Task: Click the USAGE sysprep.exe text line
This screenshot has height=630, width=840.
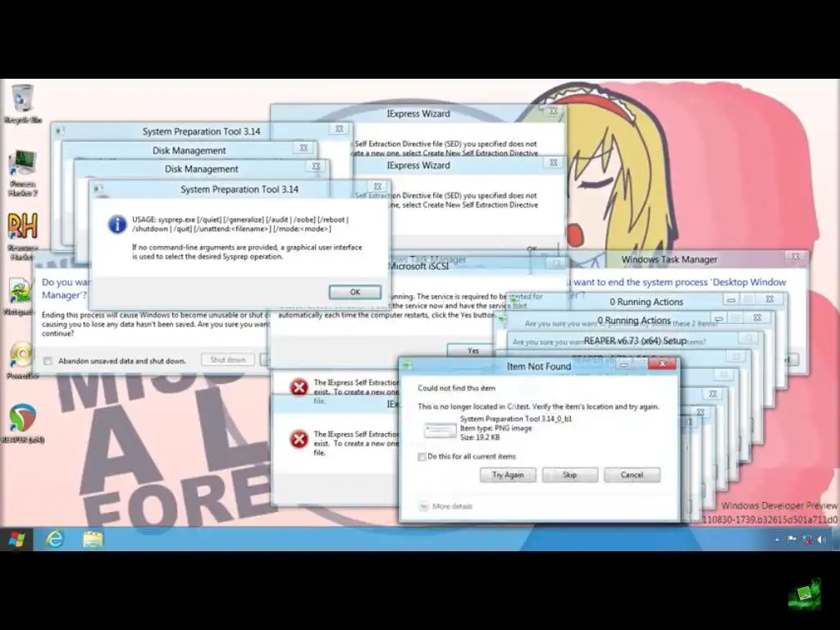Action: click(x=240, y=220)
